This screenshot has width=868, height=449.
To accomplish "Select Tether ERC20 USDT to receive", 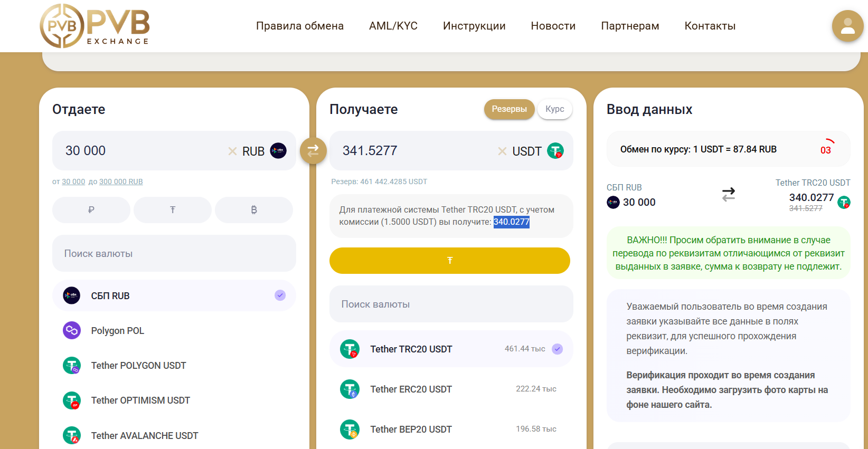I will [451, 389].
